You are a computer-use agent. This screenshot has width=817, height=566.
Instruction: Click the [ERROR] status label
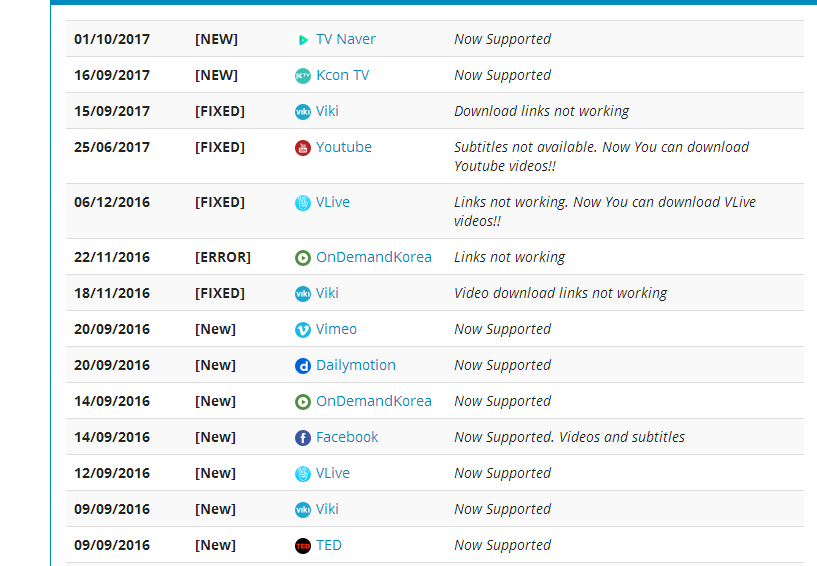(223, 257)
